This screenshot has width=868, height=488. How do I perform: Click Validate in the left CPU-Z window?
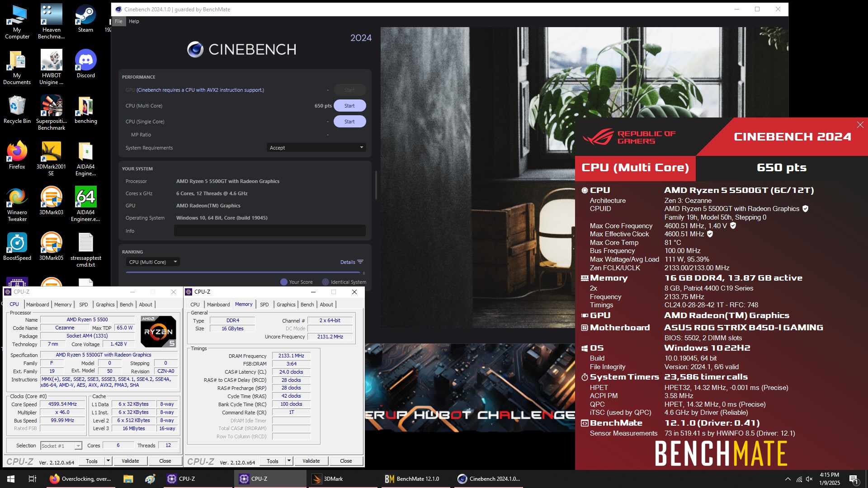click(x=130, y=461)
